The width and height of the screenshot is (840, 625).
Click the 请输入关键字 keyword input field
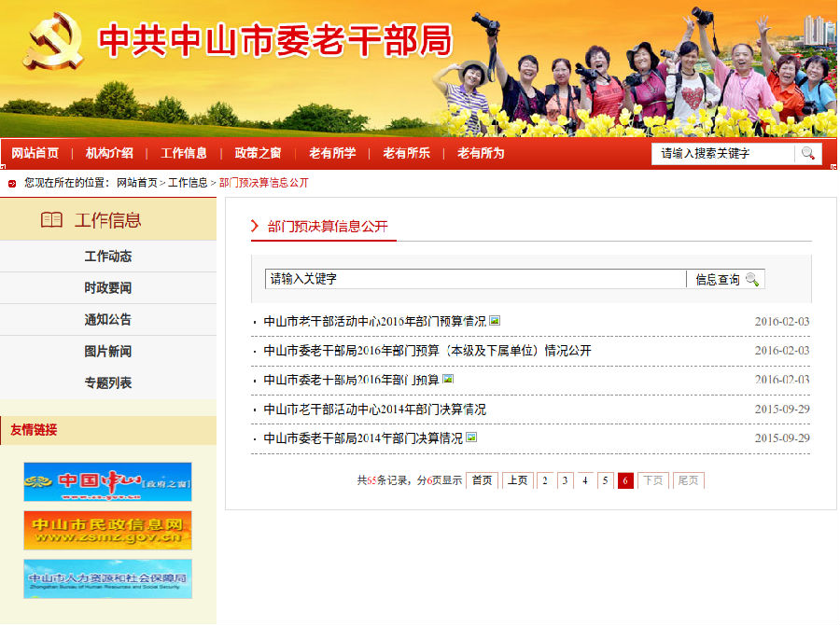coord(474,279)
